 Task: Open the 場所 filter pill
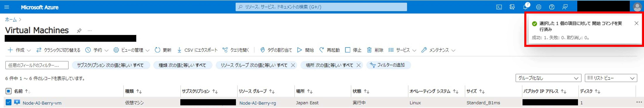point(329,65)
